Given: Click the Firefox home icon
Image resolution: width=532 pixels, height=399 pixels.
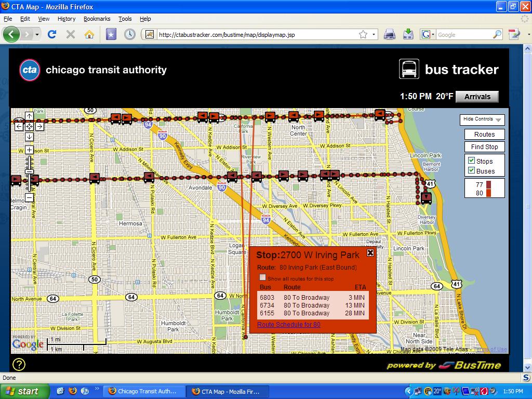Looking at the screenshot, I should click(89, 35).
